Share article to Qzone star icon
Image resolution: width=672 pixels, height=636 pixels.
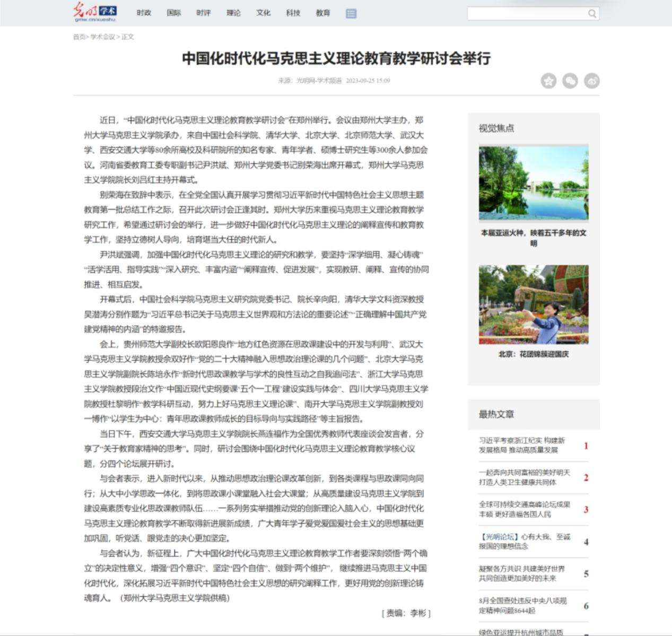pyautogui.click(x=548, y=81)
